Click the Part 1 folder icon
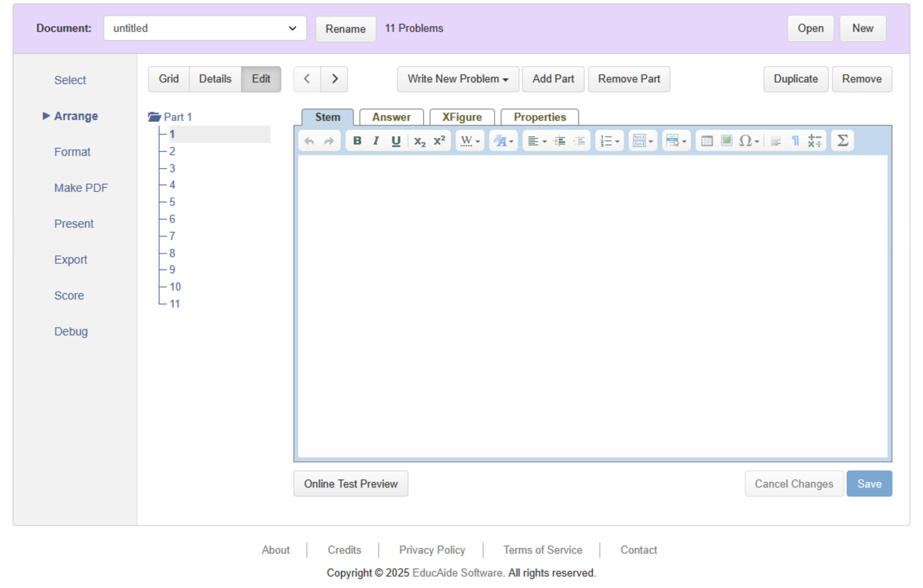Viewport: 923px width, 588px height. pos(154,117)
